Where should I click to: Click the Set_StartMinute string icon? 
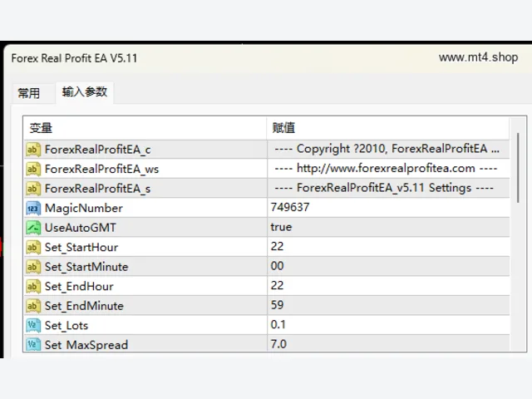click(33, 267)
